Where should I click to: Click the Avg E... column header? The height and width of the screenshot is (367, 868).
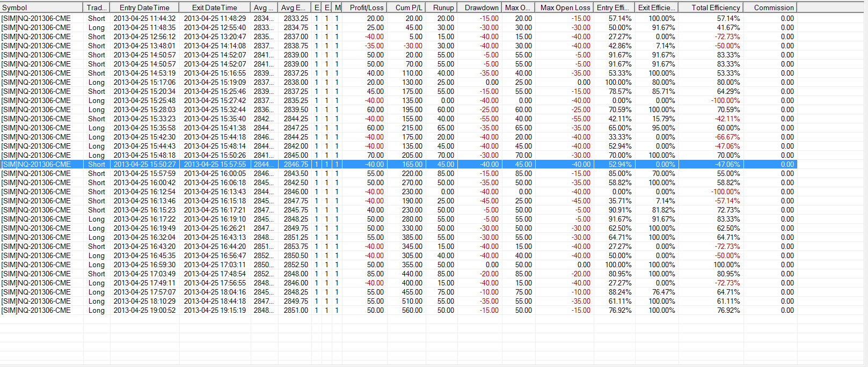click(x=294, y=8)
